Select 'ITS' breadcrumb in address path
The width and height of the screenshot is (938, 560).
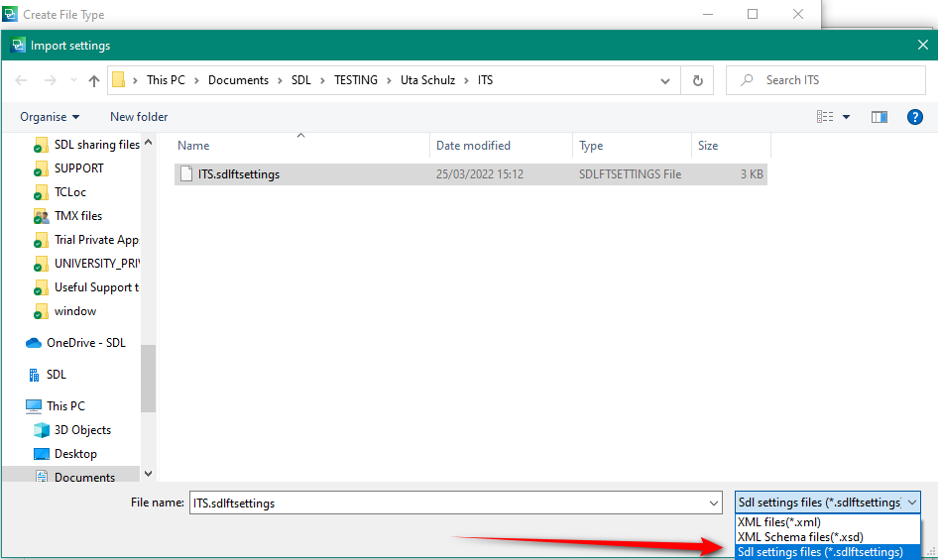point(485,80)
